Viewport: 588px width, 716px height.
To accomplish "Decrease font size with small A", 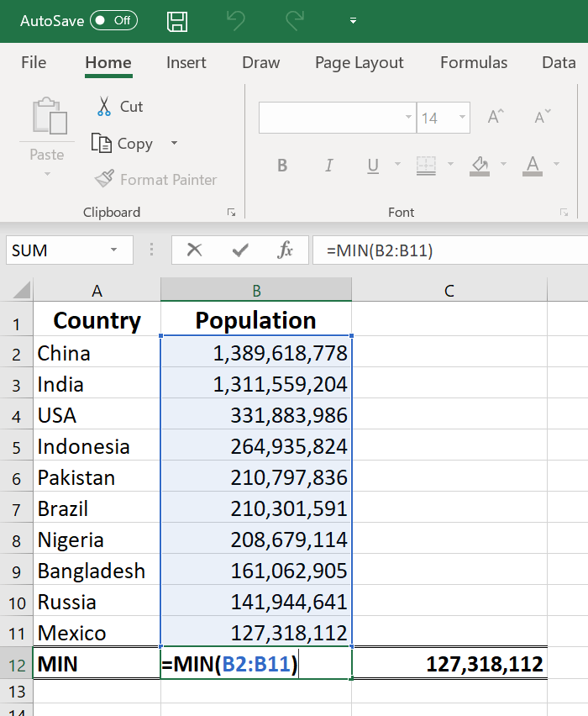I will (x=543, y=117).
